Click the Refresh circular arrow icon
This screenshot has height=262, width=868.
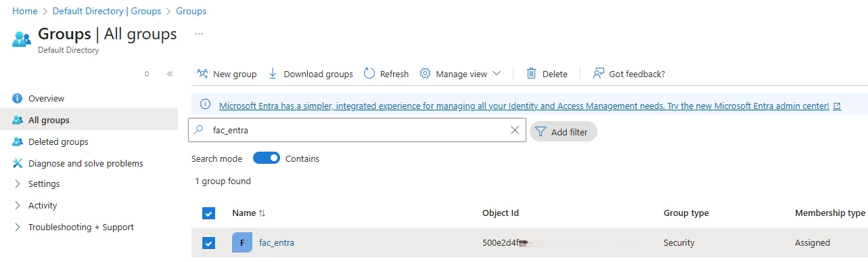point(369,73)
